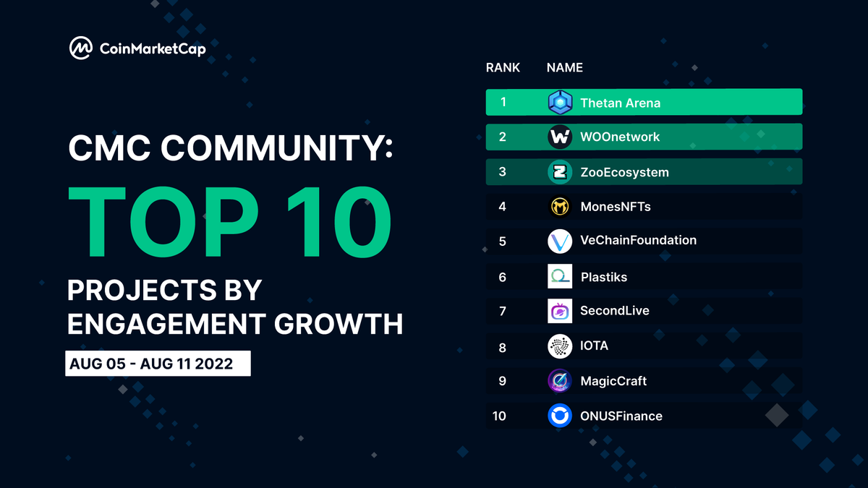Select the ZooEcosystem name text

pyautogui.click(x=624, y=172)
